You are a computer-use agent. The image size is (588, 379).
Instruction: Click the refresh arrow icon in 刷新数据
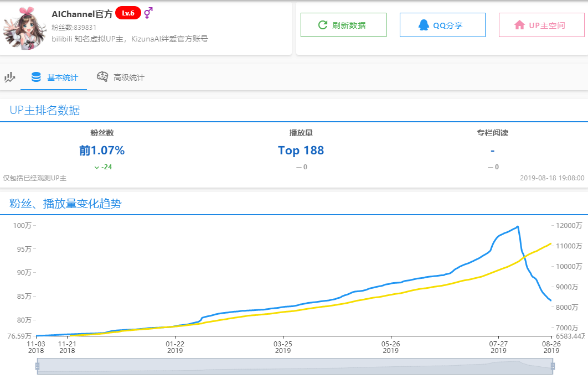tap(323, 25)
